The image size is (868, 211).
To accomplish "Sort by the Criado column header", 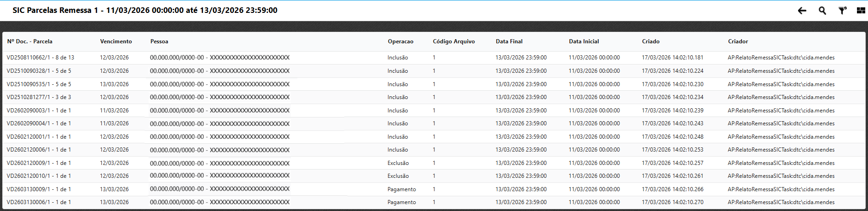I will click(650, 41).
